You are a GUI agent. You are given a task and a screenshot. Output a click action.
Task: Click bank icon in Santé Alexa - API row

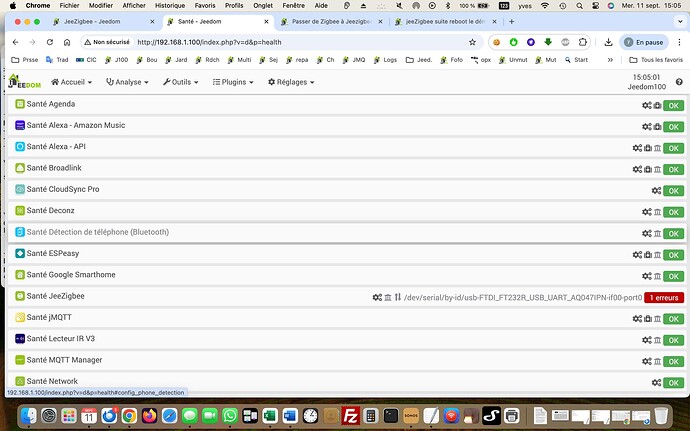[x=657, y=148]
